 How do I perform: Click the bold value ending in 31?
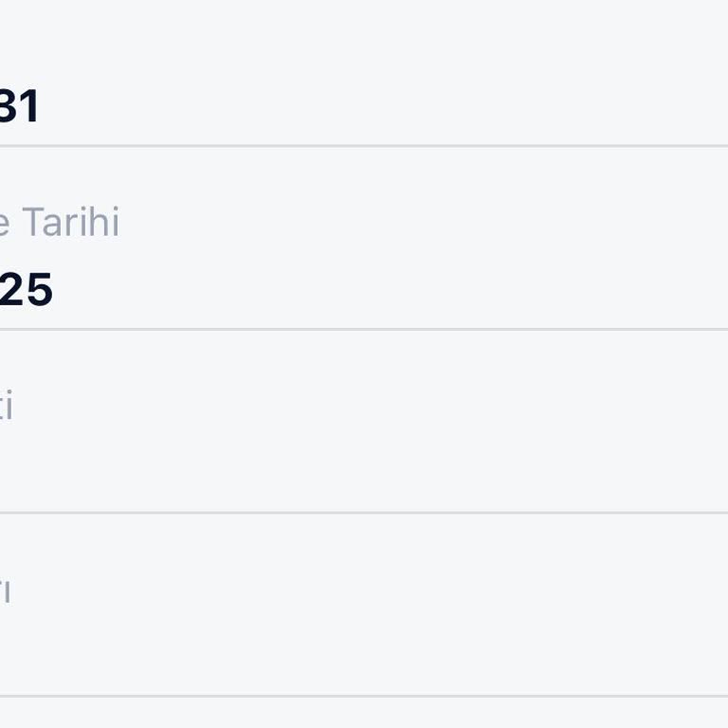(x=19, y=106)
